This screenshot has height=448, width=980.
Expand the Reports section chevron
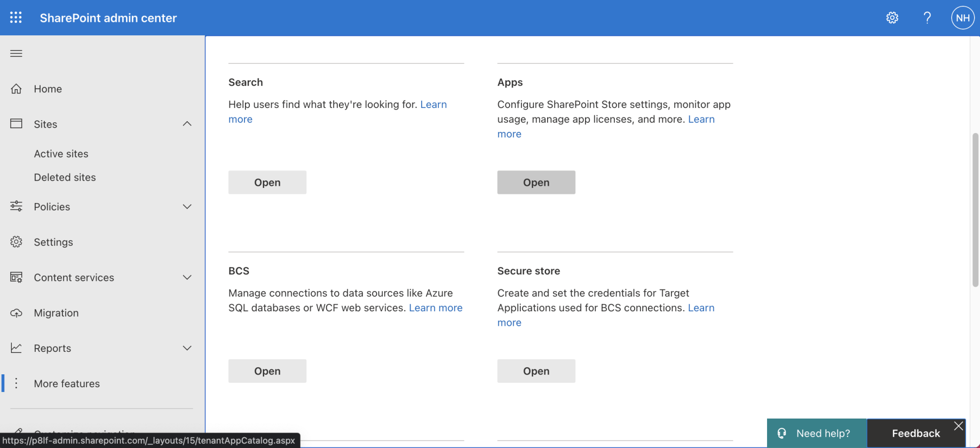click(187, 348)
